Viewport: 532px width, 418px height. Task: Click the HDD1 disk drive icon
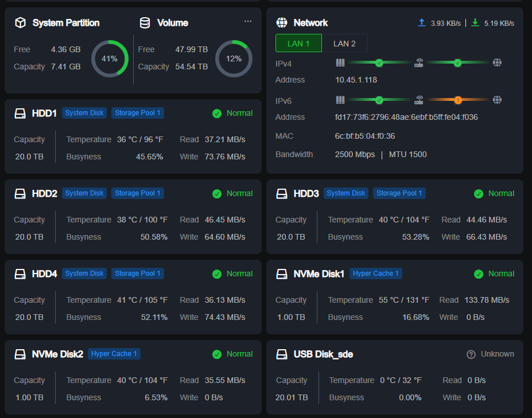pos(20,113)
